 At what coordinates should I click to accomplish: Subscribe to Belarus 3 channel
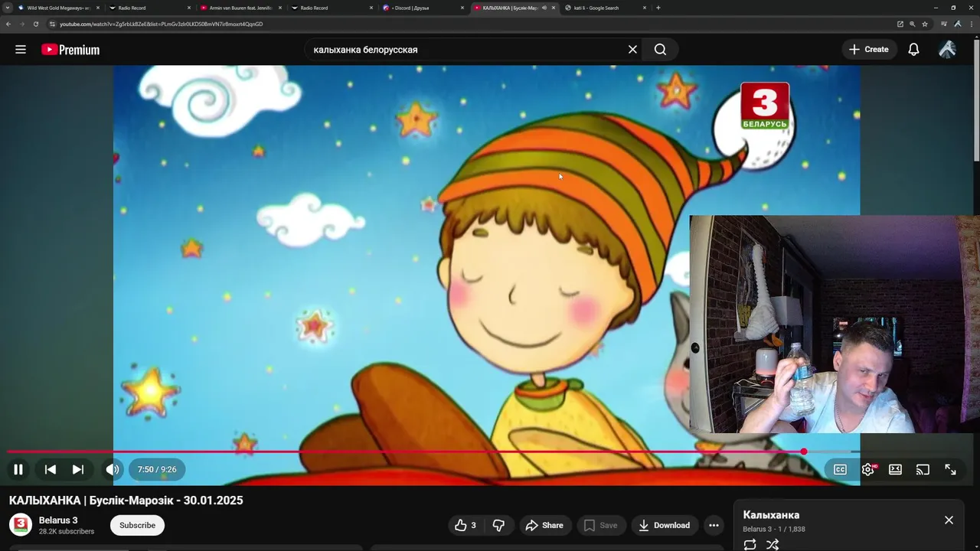coord(137,525)
